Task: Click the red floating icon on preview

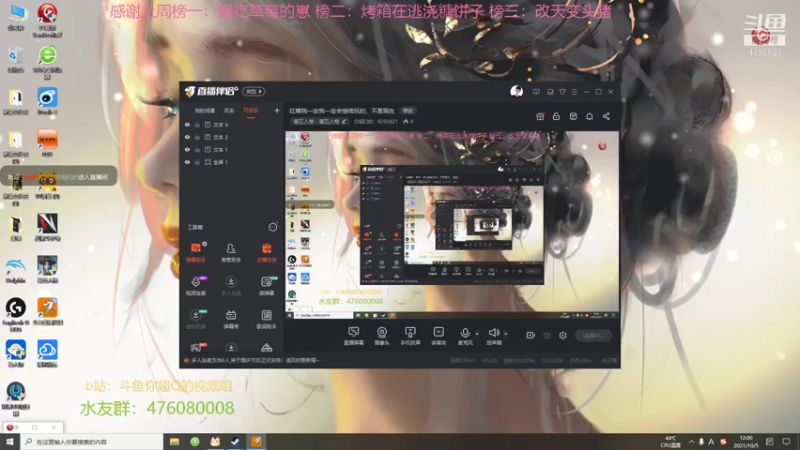Action: [602, 146]
